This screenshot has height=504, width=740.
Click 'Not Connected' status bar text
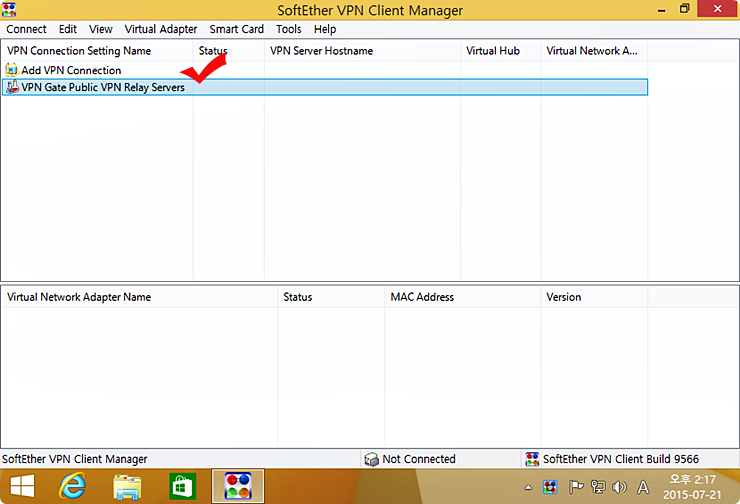coord(419,459)
